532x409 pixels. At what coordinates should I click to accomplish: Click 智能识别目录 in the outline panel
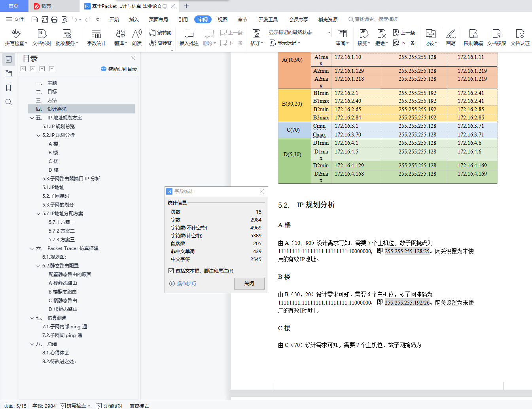[119, 69]
